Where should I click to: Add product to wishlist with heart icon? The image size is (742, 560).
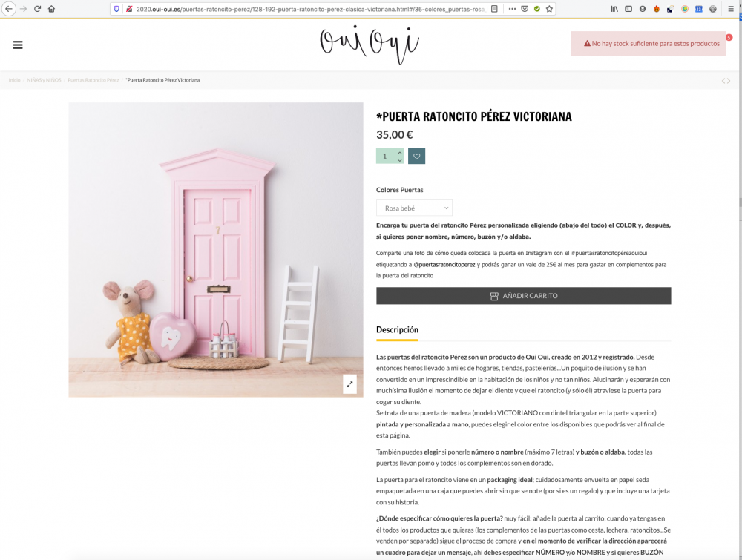(x=416, y=156)
